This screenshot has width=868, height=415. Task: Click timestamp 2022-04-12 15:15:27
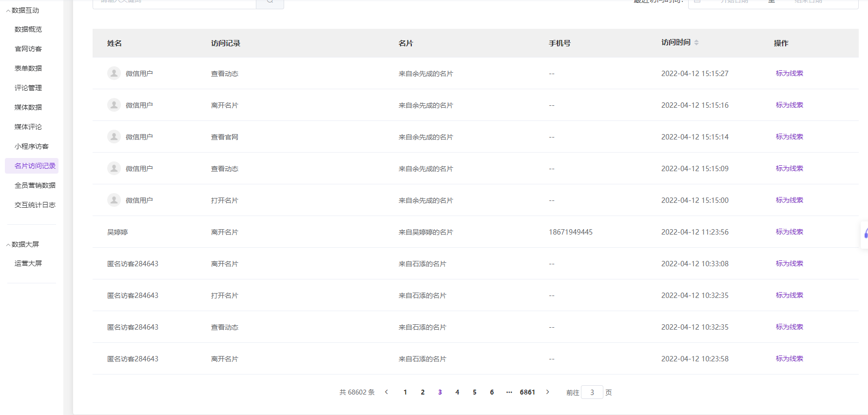(695, 74)
